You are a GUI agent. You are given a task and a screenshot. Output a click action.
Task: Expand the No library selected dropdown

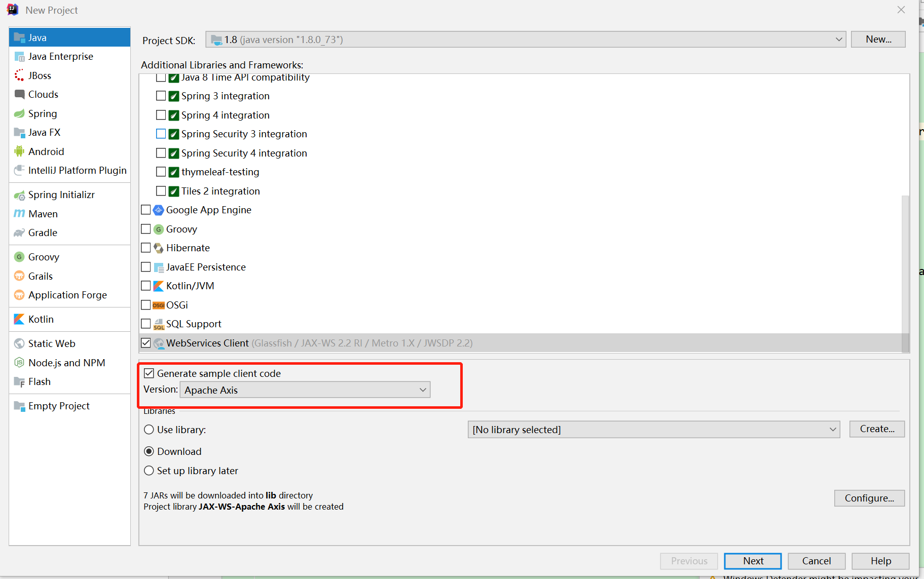(x=654, y=430)
